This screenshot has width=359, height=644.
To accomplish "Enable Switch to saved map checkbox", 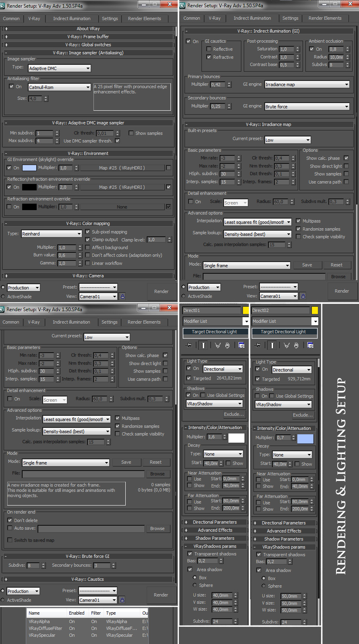I will (x=10, y=540).
